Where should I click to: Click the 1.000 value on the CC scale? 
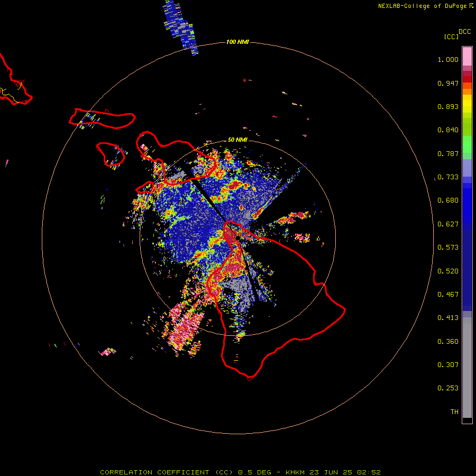[x=448, y=59]
